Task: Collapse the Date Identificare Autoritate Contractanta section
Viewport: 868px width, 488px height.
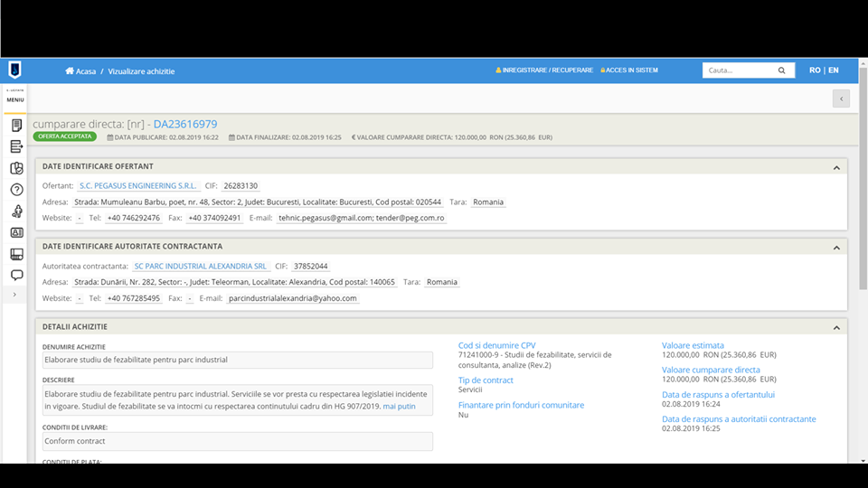Action: (x=836, y=247)
